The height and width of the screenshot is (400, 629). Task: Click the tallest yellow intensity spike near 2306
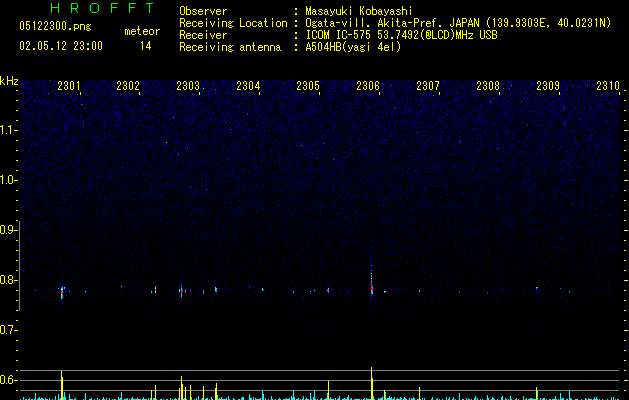pyautogui.click(x=371, y=383)
